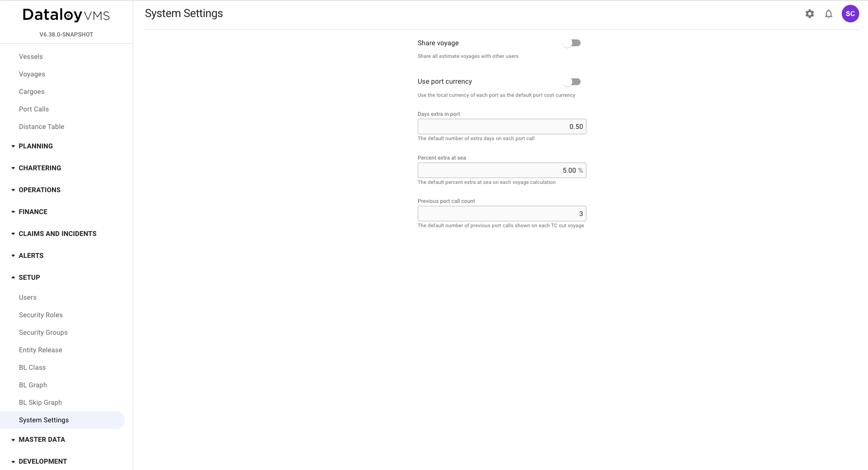The image size is (868, 470).
Task: Expand CLAIMS AND INCIDENTS group
Action: tap(57, 234)
